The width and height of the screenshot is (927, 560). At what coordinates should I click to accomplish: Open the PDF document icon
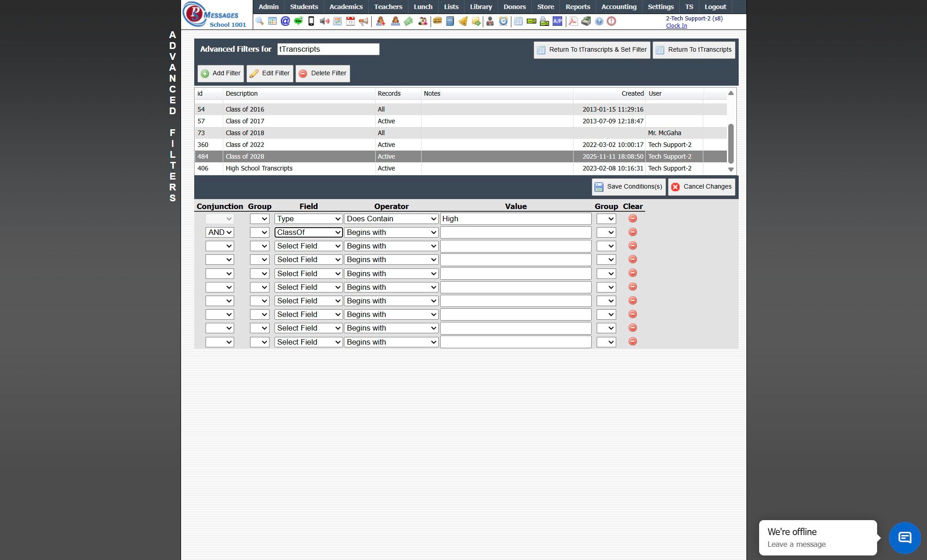tap(573, 21)
